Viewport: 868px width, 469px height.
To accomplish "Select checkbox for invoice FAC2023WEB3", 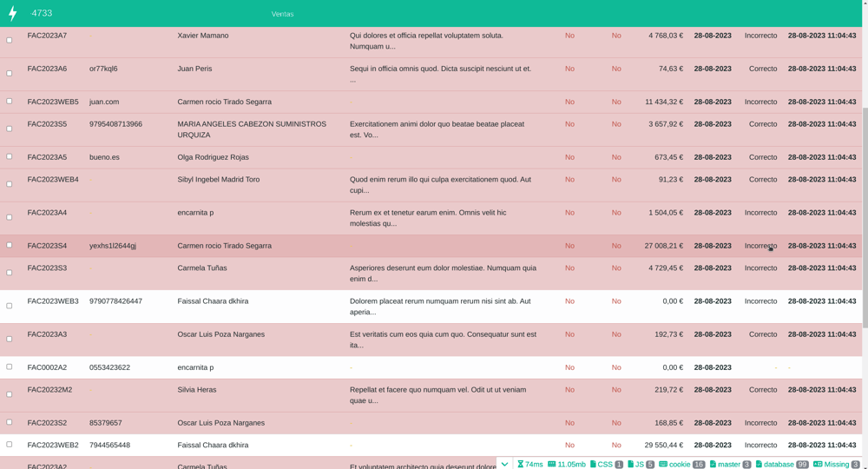I will click(x=9, y=306).
